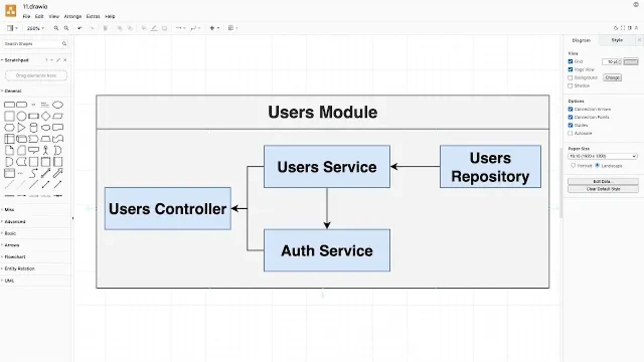This screenshot has width=644, height=362.
Task: Open the Edit menu
Action: click(x=39, y=17)
